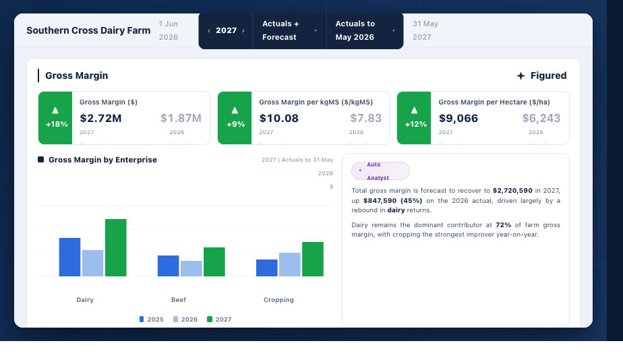Image resolution: width=623 pixels, height=364 pixels.
Task: Click the $9,066 per hectare value
Action: click(458, 118)
